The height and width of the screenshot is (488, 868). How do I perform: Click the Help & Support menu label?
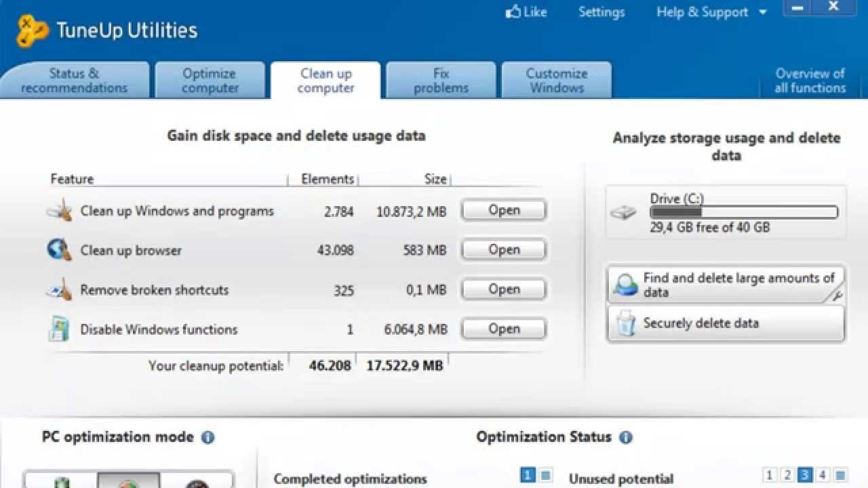point(703,12)
